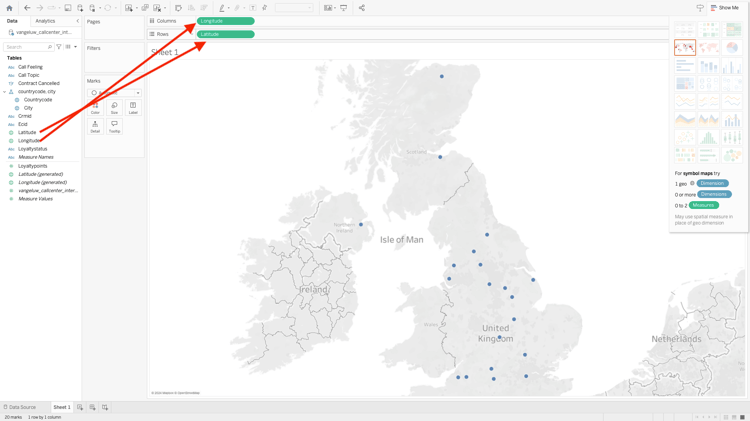Image resolution: width=750 pixels, height=421 pixels.
Task: Sort ascending toolbar icon
Action: point(191,8)
